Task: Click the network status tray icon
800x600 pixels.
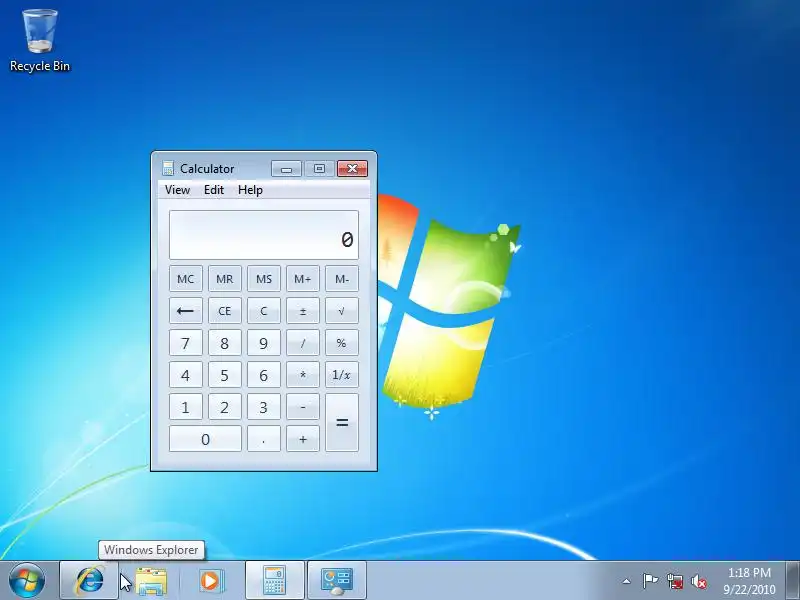Action: (x=675, y=581)
